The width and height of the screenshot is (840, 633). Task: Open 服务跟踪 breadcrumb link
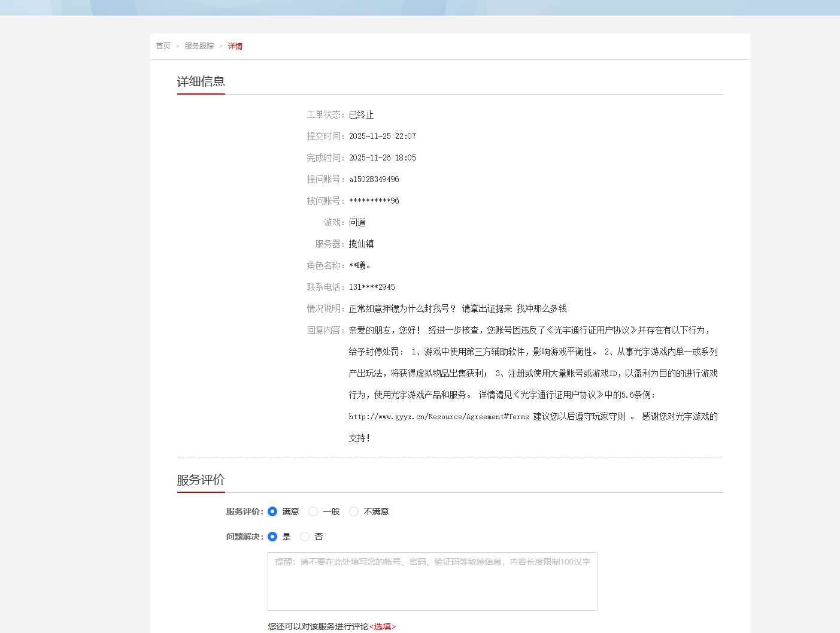[199, 46]
